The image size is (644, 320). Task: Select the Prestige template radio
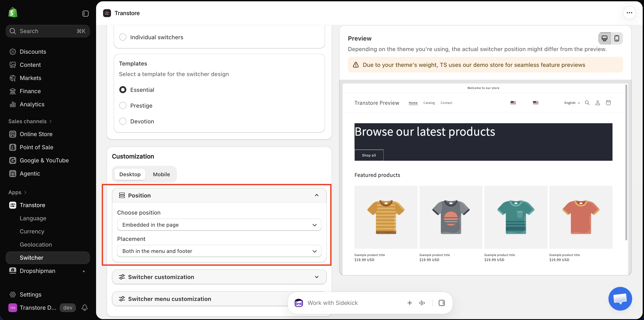click(x=123, y=105)
